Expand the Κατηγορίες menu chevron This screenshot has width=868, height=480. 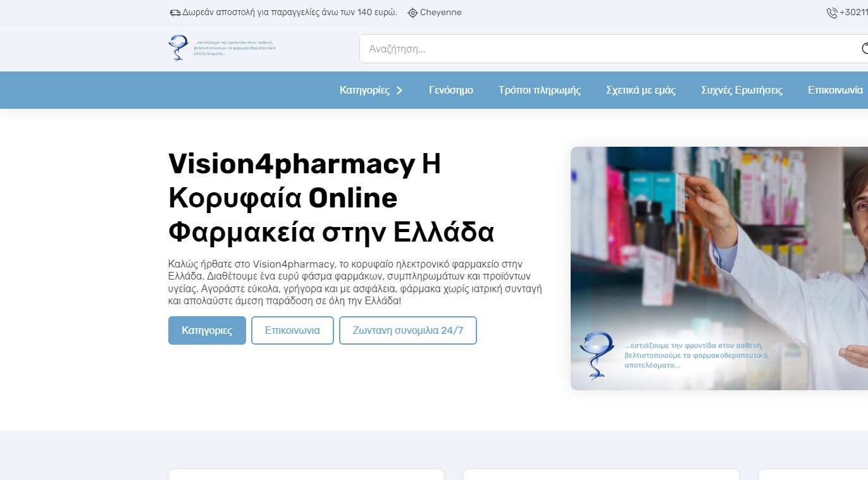pos(399,90)
